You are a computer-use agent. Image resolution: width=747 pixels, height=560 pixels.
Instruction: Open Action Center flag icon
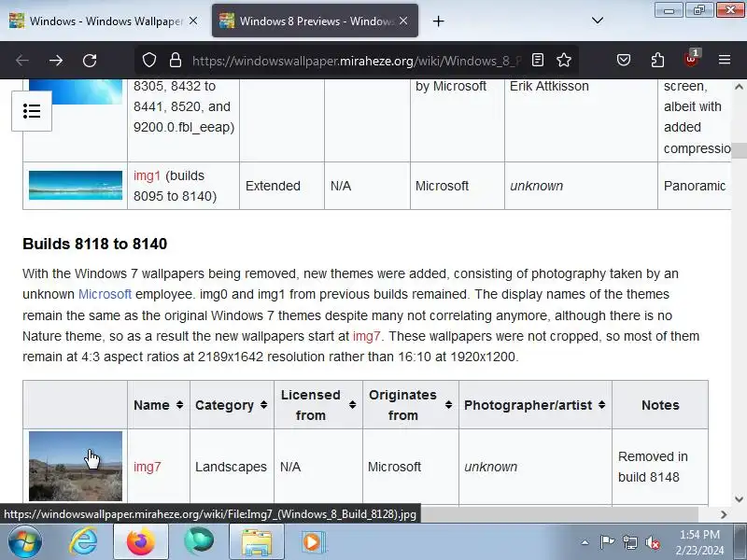click(x=607, y=542)
